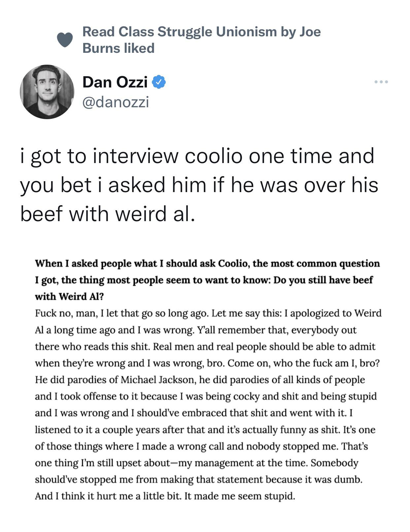Open the 'Read Class Struggle Unionism by Joe' liker name
410x532 pixels.
pyautogui.click(x=201, y=32)
